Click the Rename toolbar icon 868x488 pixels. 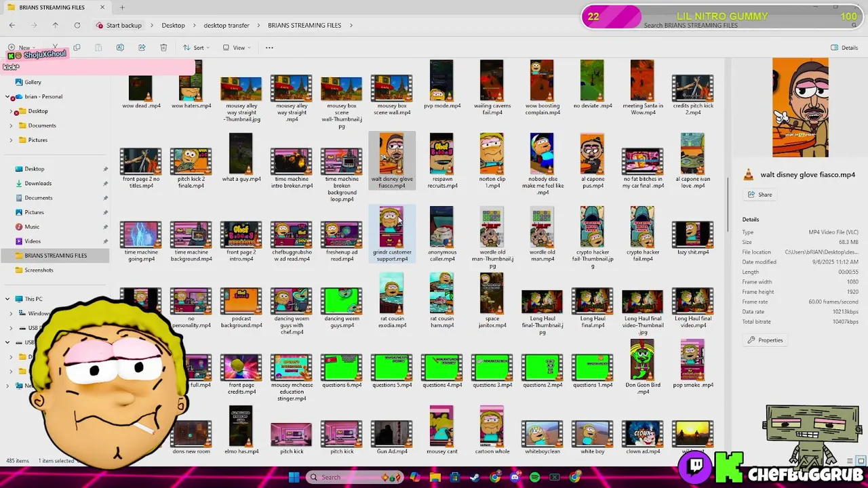(120, 47)
